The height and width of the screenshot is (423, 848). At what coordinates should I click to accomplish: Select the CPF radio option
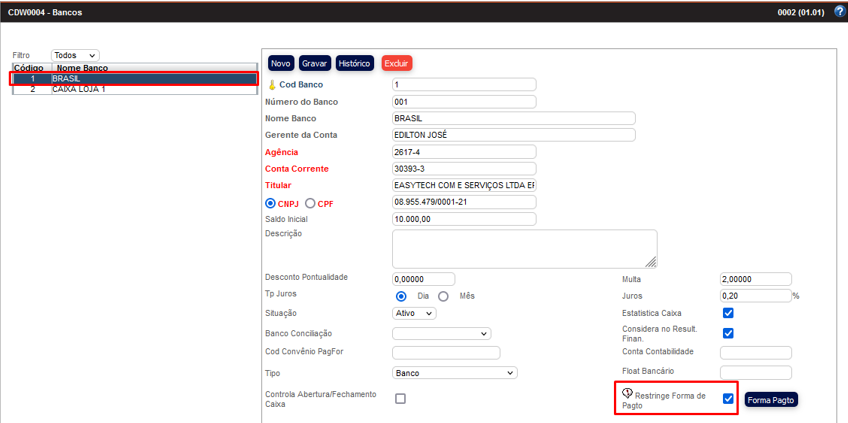pos(310,203)
